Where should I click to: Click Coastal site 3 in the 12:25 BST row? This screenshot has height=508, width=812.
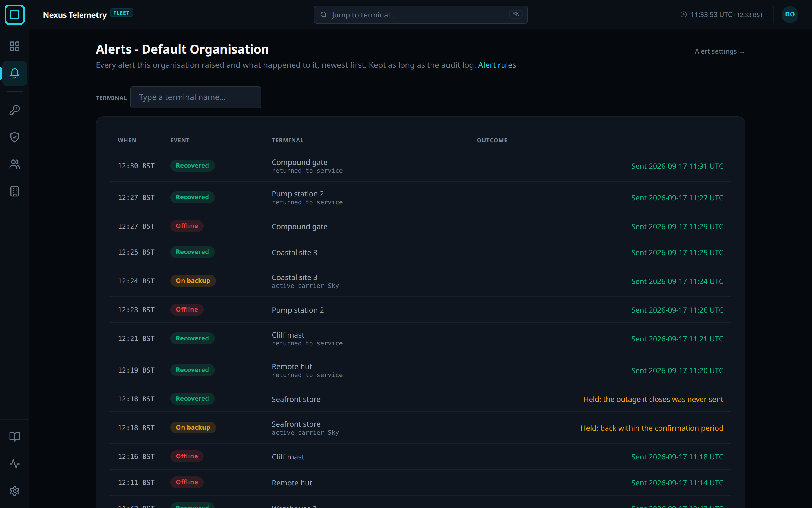[294, 253]
